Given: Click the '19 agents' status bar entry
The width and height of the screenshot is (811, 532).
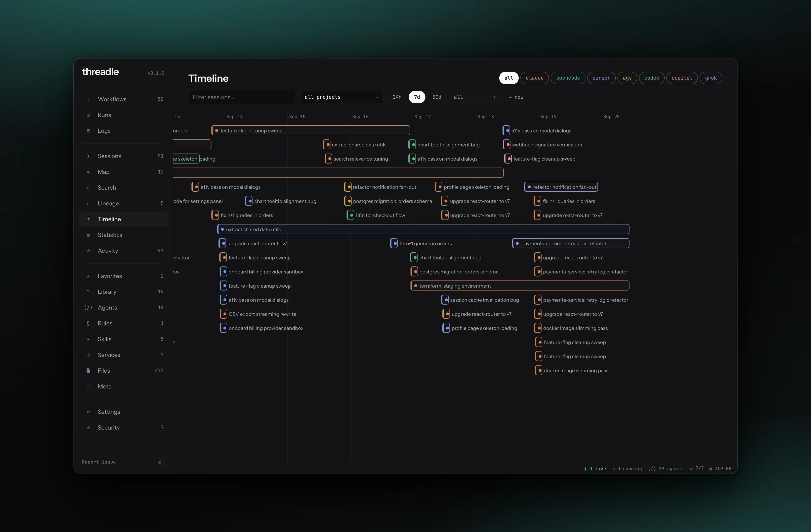Looking at the screenshot, I should 665,469.
